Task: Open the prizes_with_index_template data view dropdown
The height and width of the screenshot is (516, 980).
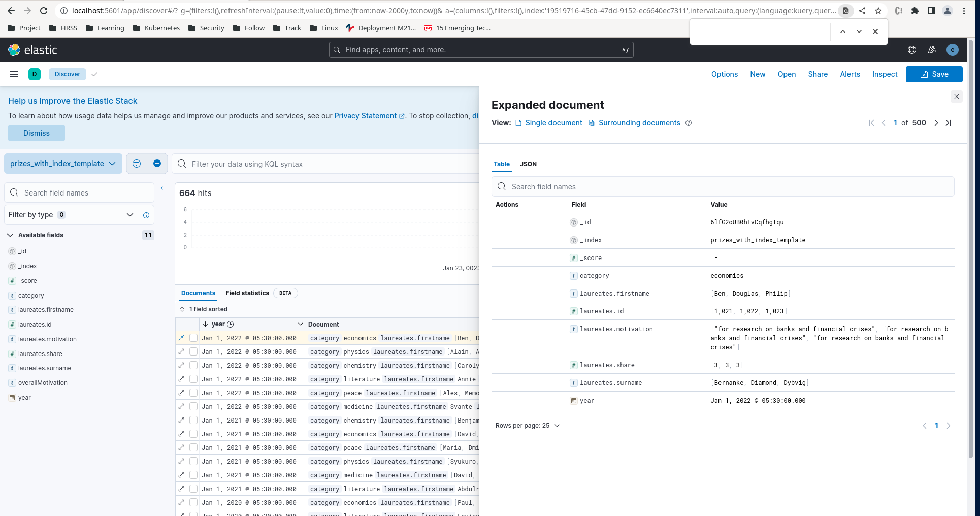Action: tap(63, 164)
